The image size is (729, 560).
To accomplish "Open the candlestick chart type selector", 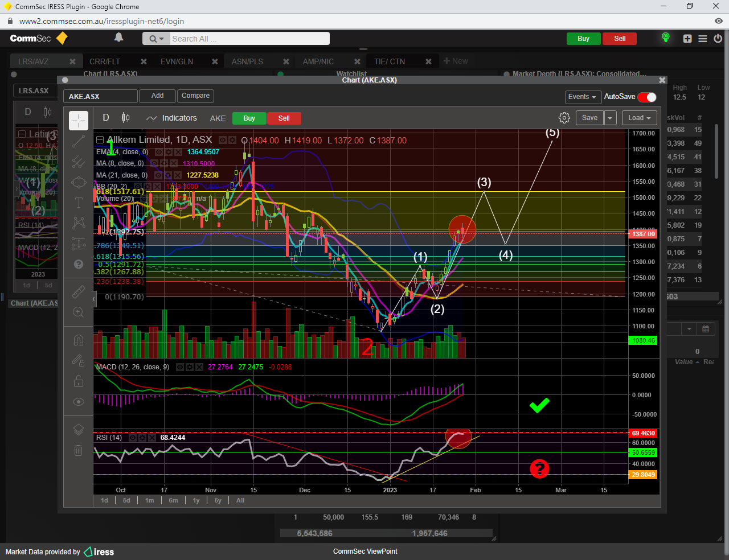I will click(x=126, y=118).
